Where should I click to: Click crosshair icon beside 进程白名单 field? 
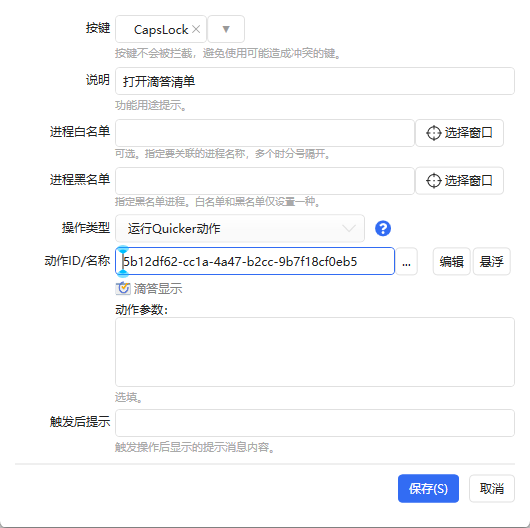[x=433, y=133]
